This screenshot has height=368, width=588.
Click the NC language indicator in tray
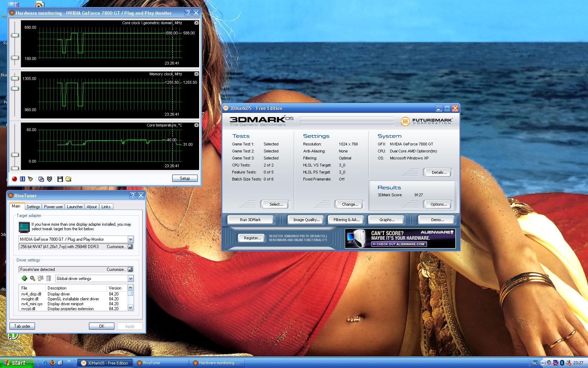click(x=535, y=363)
